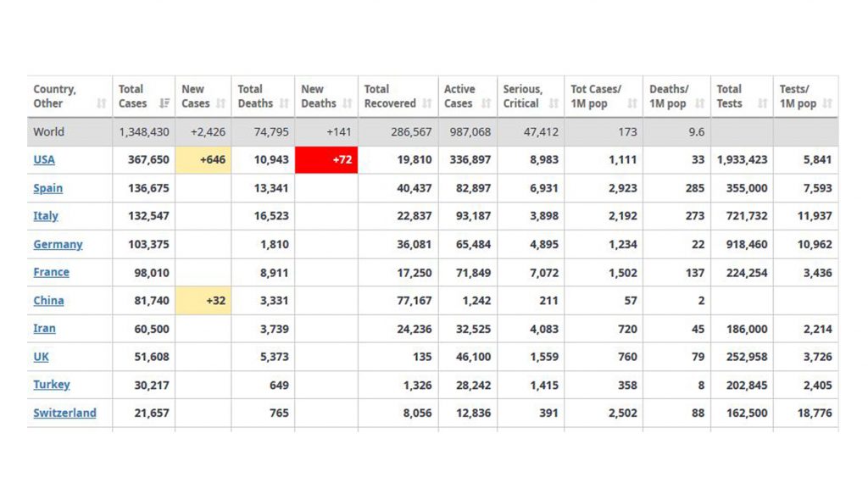Screen dimensions: 868x494
Task: Sort by Serious, Critical icon
Action: coord(554,103)
